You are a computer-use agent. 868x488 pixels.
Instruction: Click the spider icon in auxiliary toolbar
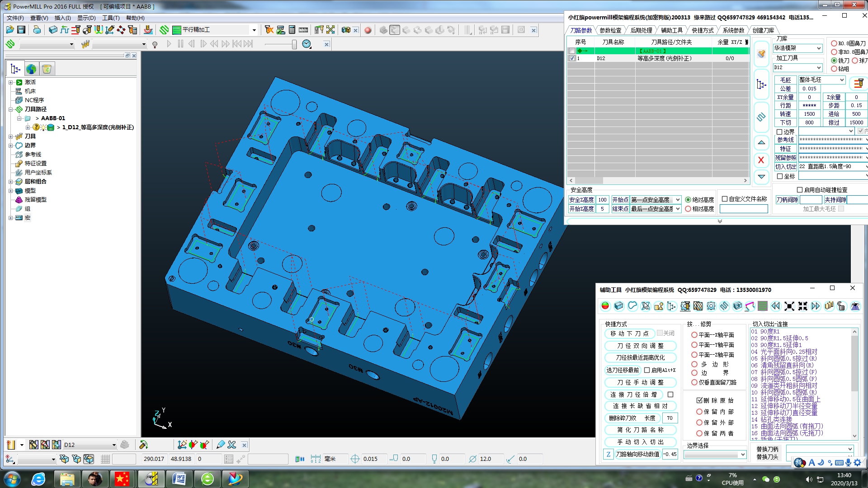[x=855, y=306]
